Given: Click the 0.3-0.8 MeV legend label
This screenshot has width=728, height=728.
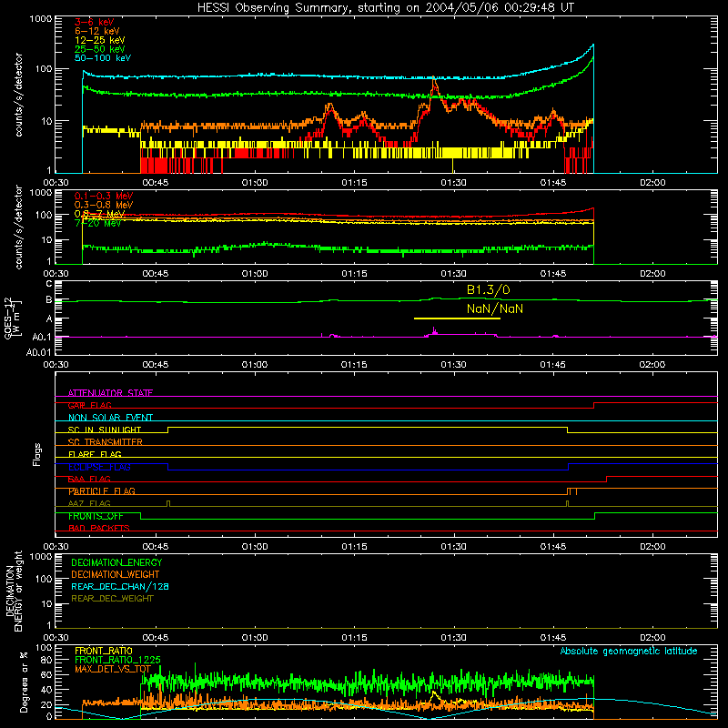Looking at the screenshot, I should coord(104,205).
